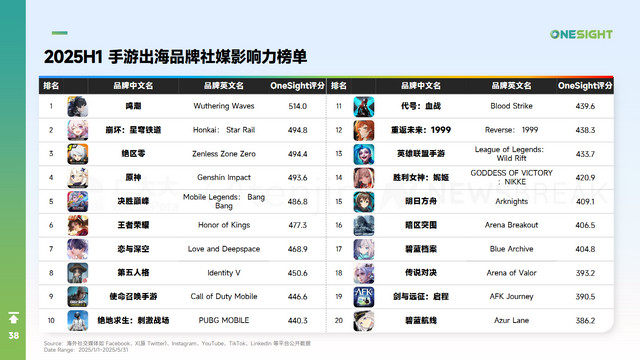Click the Azur Lane game icon
Viewport: 640px width, 360px height.
click(x=364, y=320)
